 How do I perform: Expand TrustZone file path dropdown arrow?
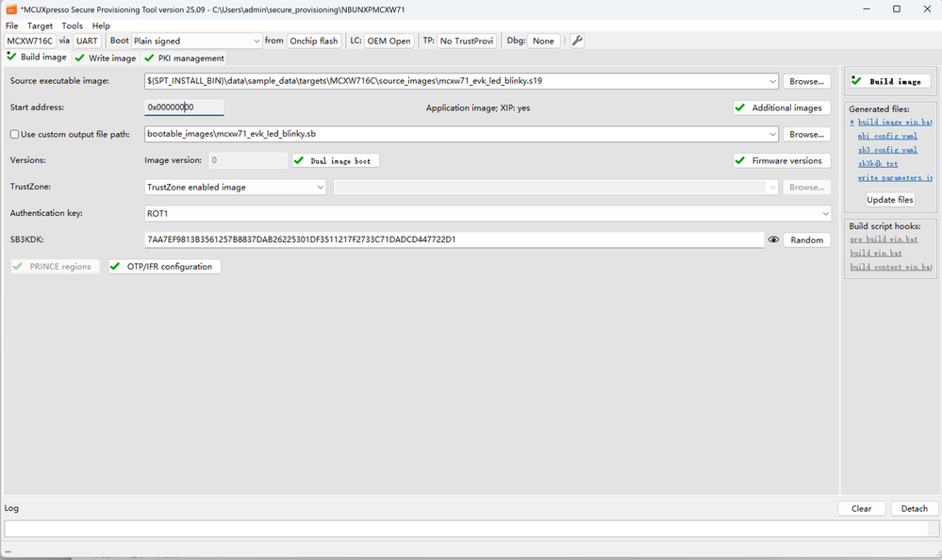coord(772,188)
